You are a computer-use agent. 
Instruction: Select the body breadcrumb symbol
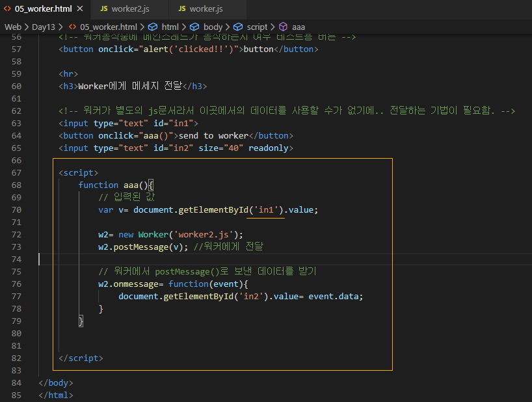tap(213, 27)
